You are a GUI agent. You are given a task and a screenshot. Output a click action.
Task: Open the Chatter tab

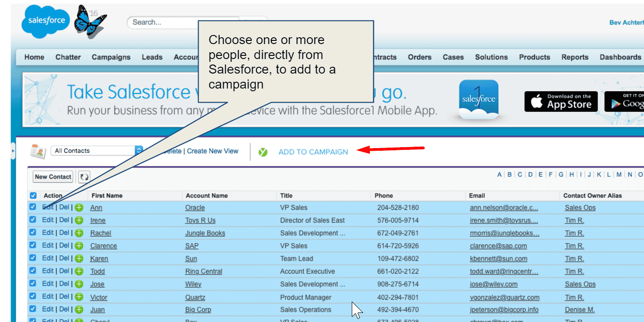coord(68,57)
